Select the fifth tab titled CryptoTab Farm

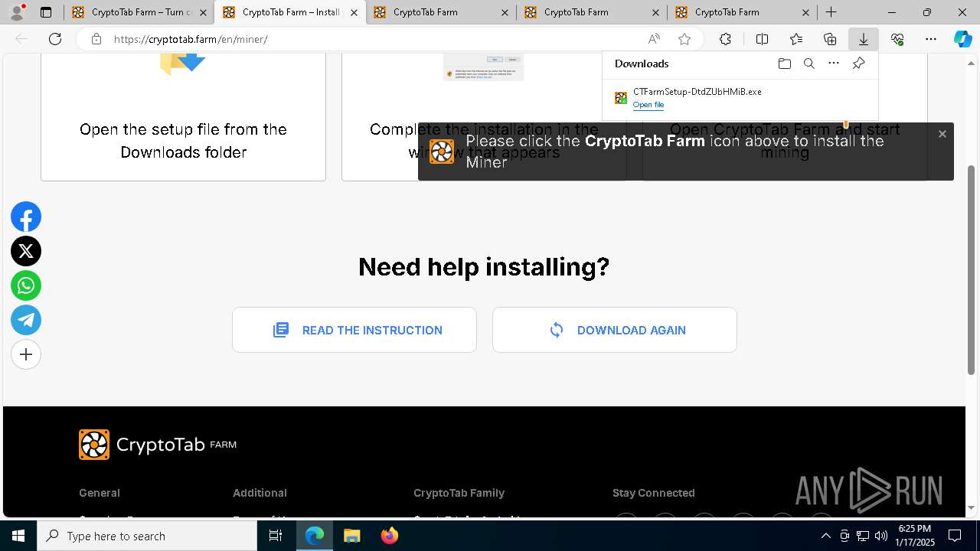pos(742,12)
